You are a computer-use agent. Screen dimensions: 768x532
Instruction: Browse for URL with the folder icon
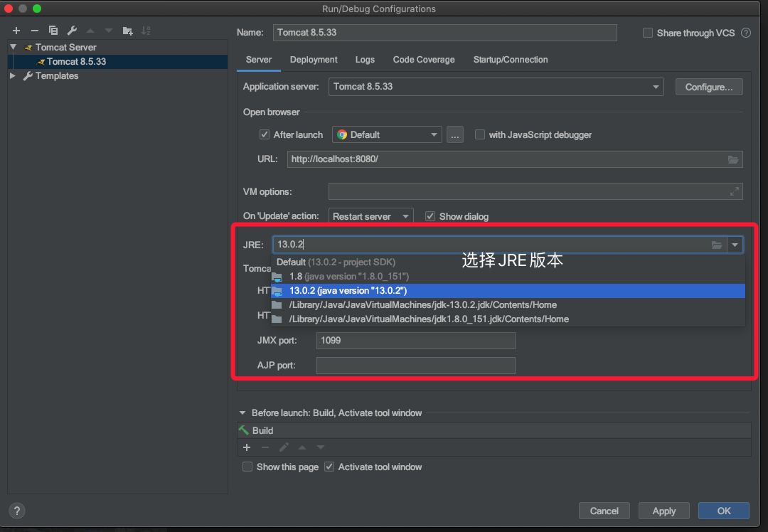coord(732,160)
